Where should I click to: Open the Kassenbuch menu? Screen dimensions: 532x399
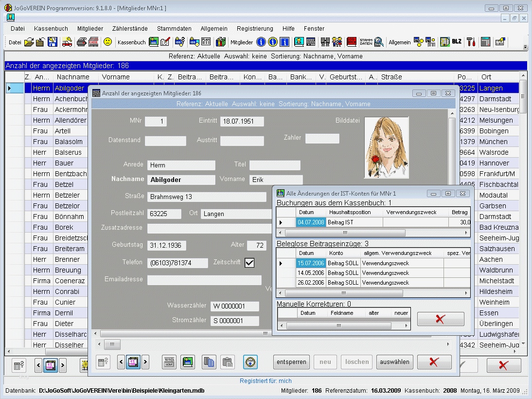tap(51, 29)
